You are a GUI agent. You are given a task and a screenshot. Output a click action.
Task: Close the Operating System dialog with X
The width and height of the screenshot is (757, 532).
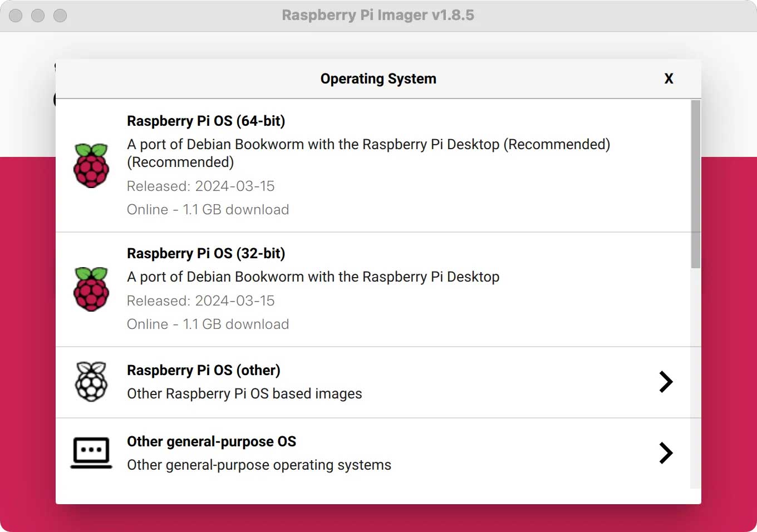point(669,78)
